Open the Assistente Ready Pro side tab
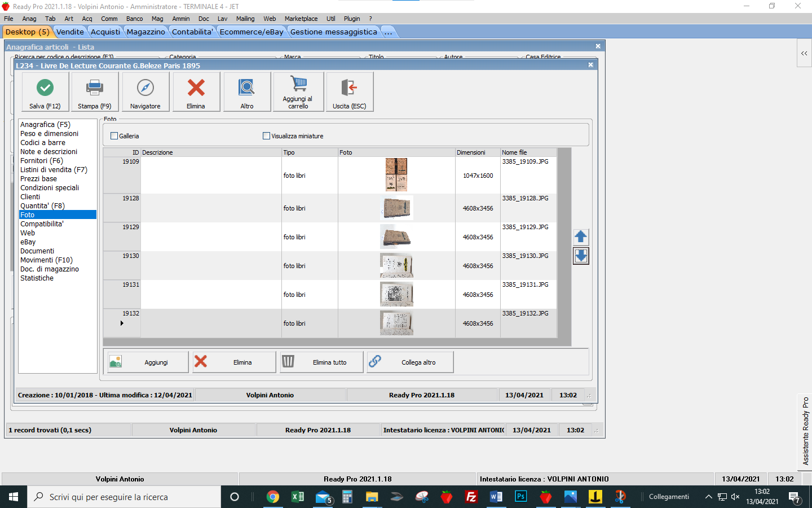Screen dimensions: 812x508 [805, 431]
